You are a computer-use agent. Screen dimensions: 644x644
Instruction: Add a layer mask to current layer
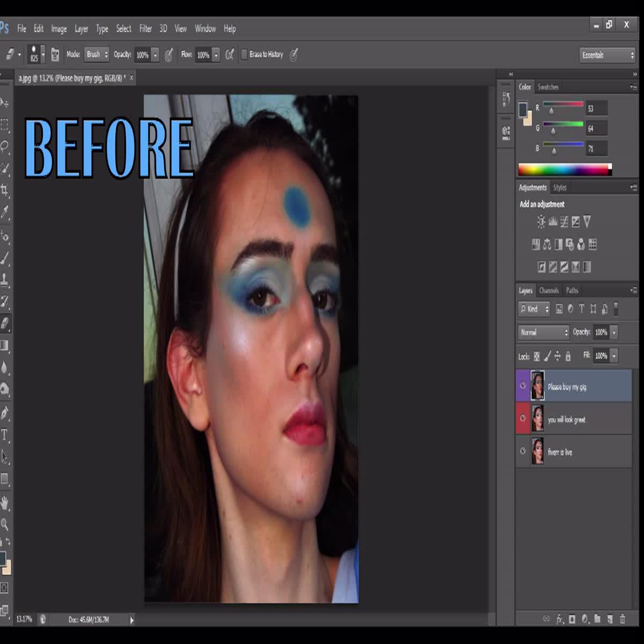[572, 619]
